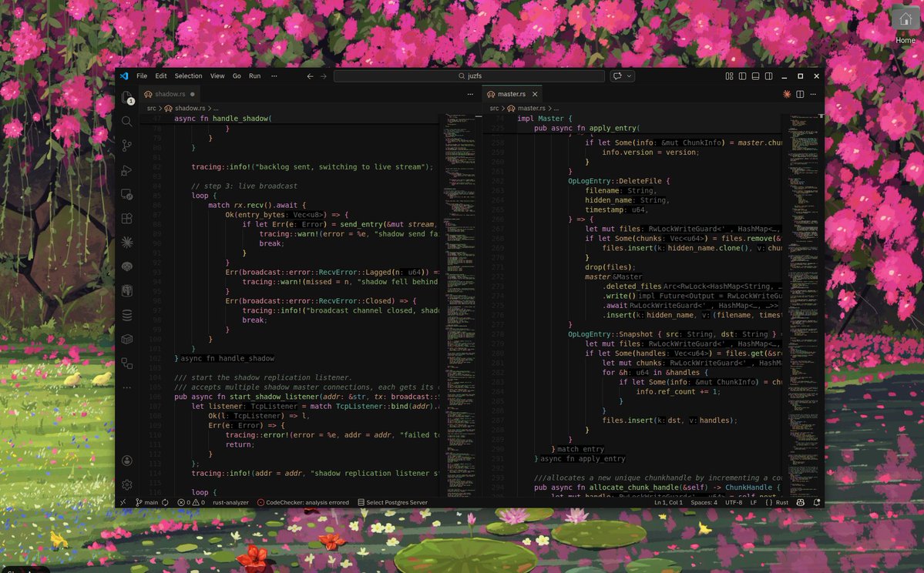Toggle the bottom panel
The image size is (924, 573).
[755, 76]
